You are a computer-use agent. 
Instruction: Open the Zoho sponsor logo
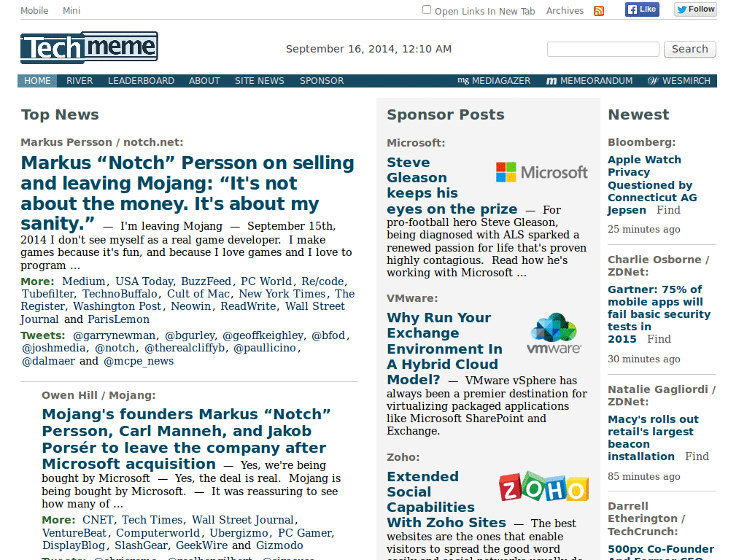(x=543, y=486)
